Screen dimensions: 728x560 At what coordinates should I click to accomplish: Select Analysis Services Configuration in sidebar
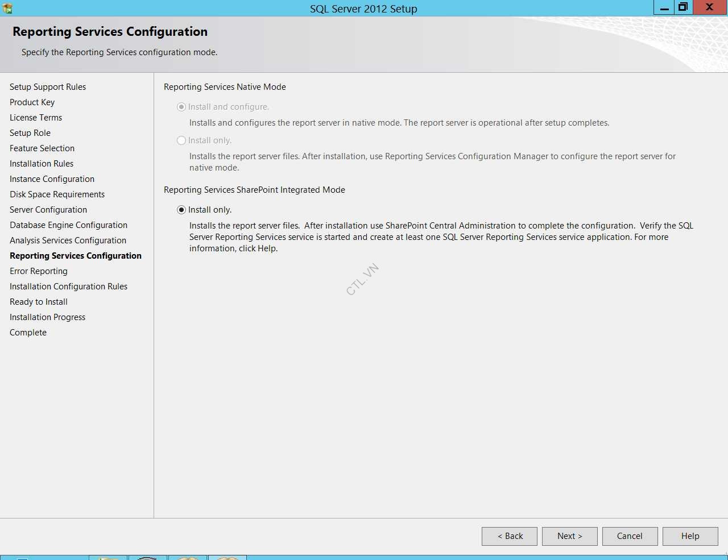point(68,240)
